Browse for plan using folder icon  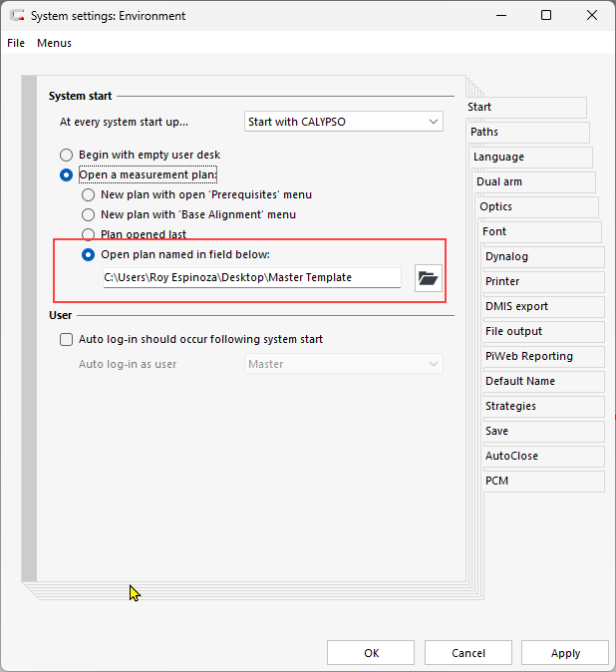click(428, 278)
